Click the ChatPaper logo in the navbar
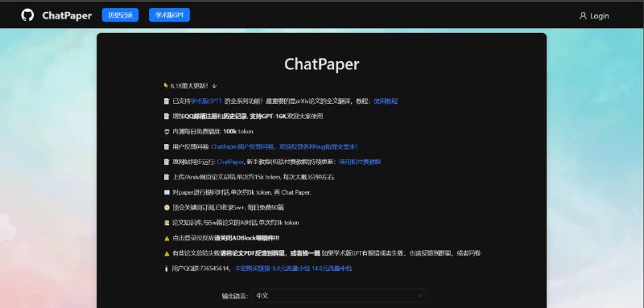The height and width of the screenshot is (308, 644). (x=67, y=15)
